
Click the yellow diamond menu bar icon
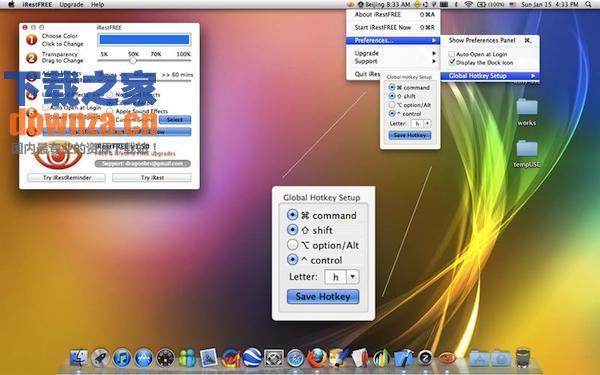coord(417,5)
